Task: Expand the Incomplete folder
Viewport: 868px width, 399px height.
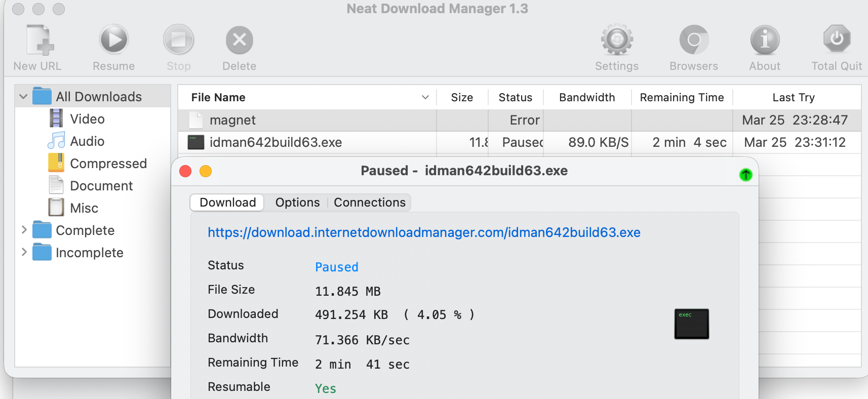Action: tap(24, 252)
